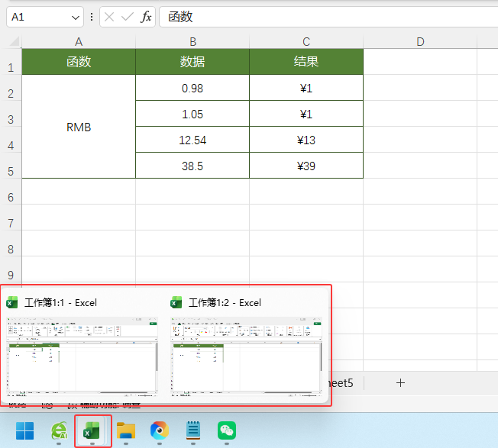Switch to the 工作簿1:2 - Excel window thumbnail
The image size is (498, 448).
[x=246, y=356]
